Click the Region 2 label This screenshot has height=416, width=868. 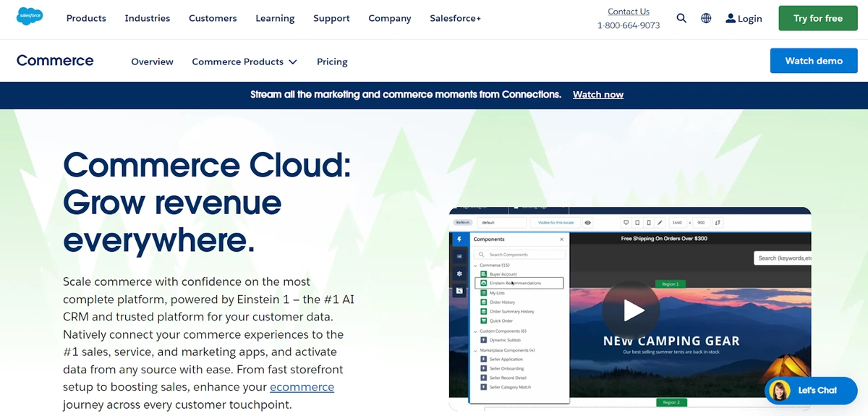(x=670, y=402)
